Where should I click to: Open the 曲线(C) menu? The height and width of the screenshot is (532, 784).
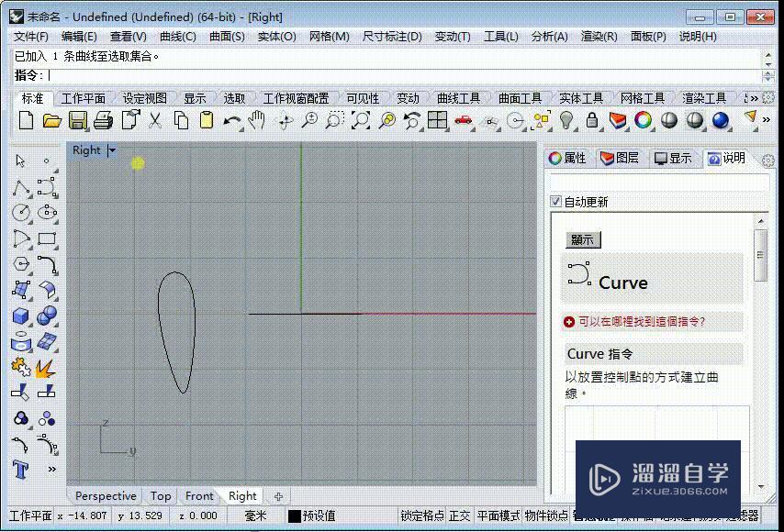pos(177,37)
